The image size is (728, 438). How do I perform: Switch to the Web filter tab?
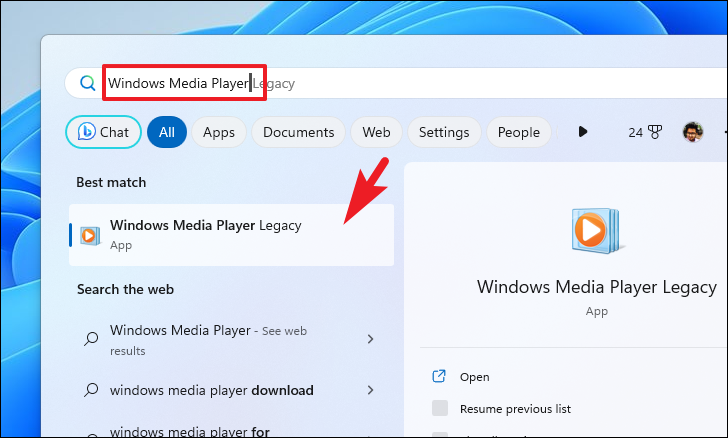(376, 132)
